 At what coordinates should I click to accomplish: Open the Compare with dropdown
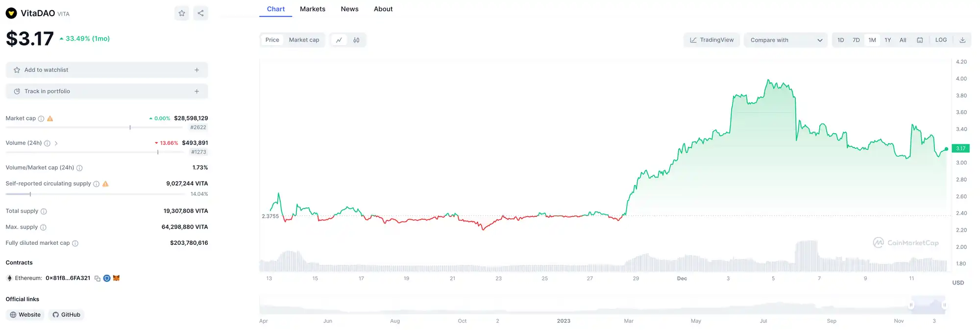coord(785,40)
